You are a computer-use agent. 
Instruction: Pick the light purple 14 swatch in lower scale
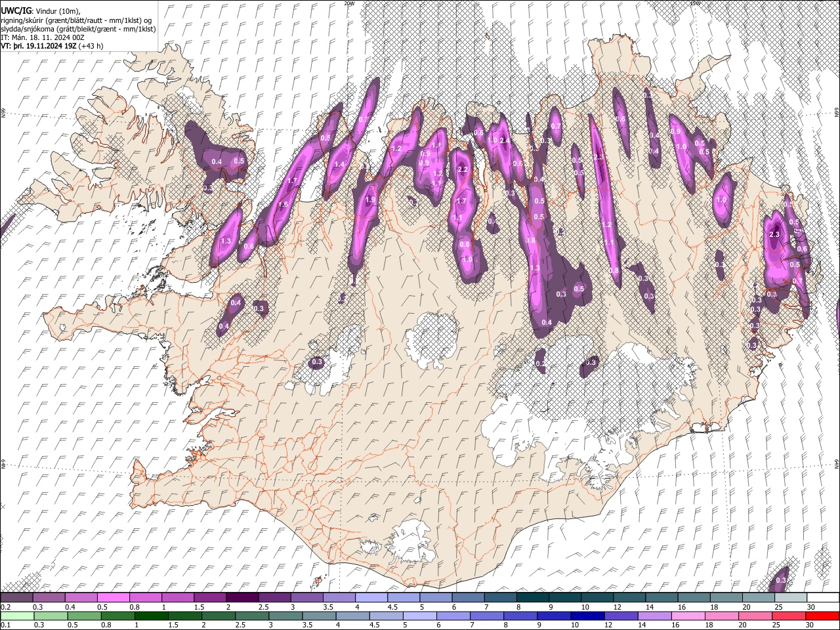pyautogui.click(x=654, y=616)
